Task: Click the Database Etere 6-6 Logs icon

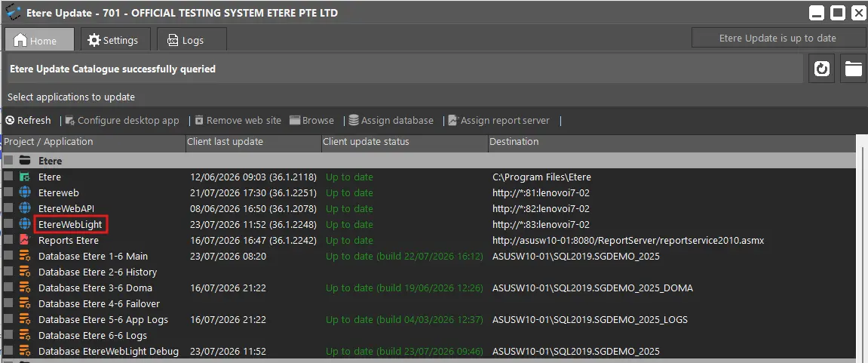Action: coord(24,335)
